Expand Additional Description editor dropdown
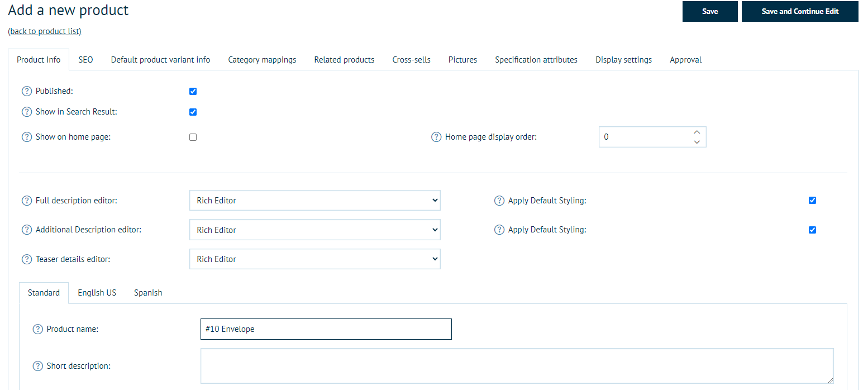 pyautogui.click(x=314, y=230)
